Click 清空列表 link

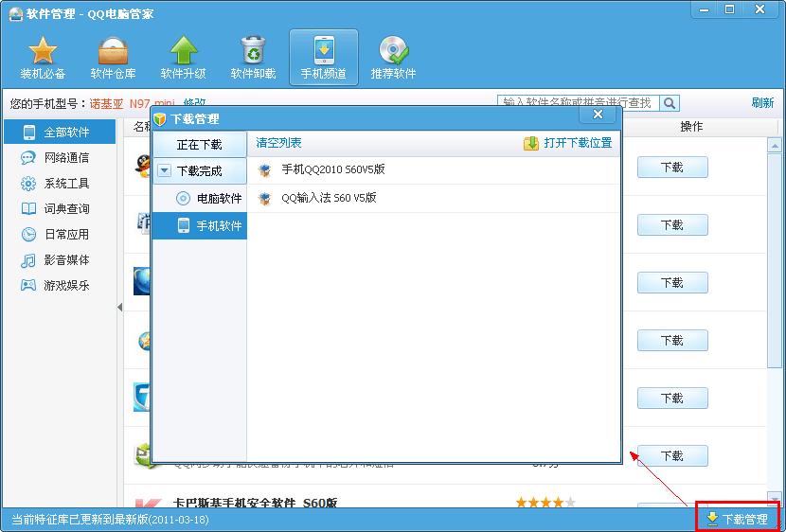278,143
